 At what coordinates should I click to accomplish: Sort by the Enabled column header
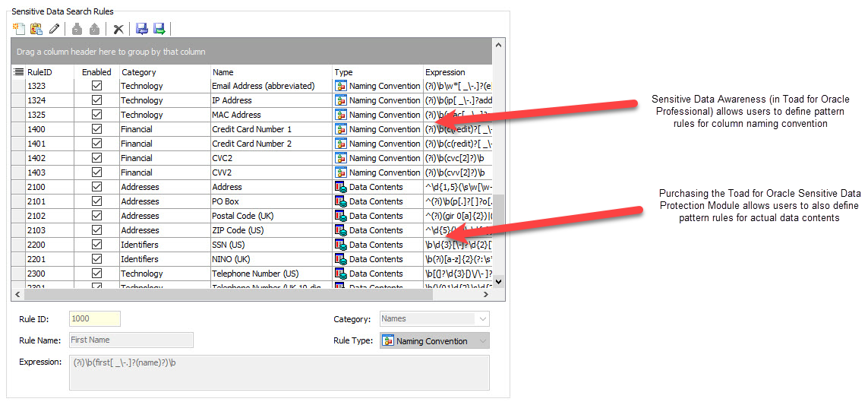click(x=97, y=72)
